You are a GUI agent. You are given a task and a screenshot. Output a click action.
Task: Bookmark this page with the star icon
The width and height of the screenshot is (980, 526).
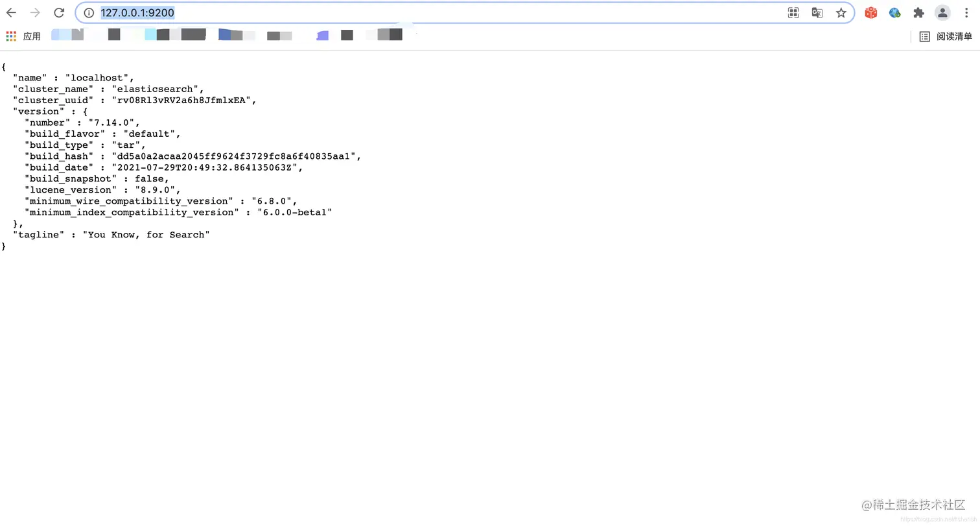pos(841,13)
